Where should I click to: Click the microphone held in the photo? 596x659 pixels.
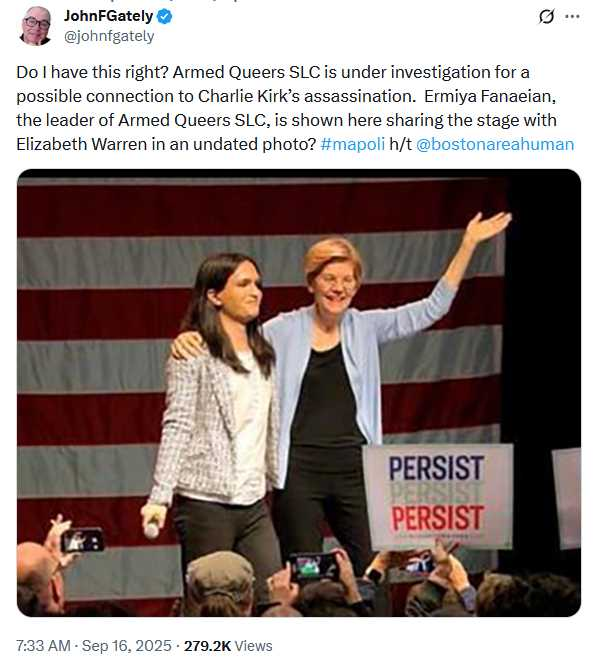click(x=152, y=529)
